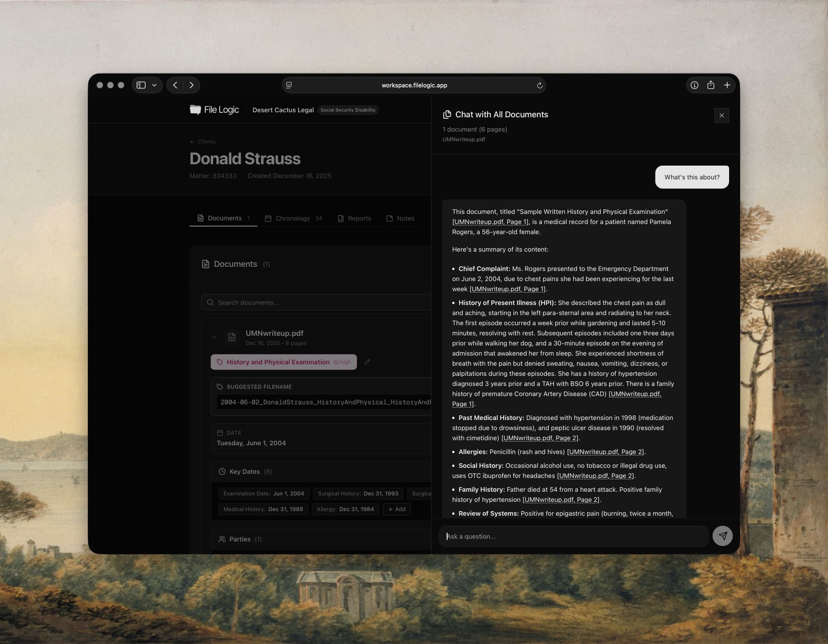
Task: Collapse the UMNwriteup.pdf document entry
Action: (x=214, y=337)
